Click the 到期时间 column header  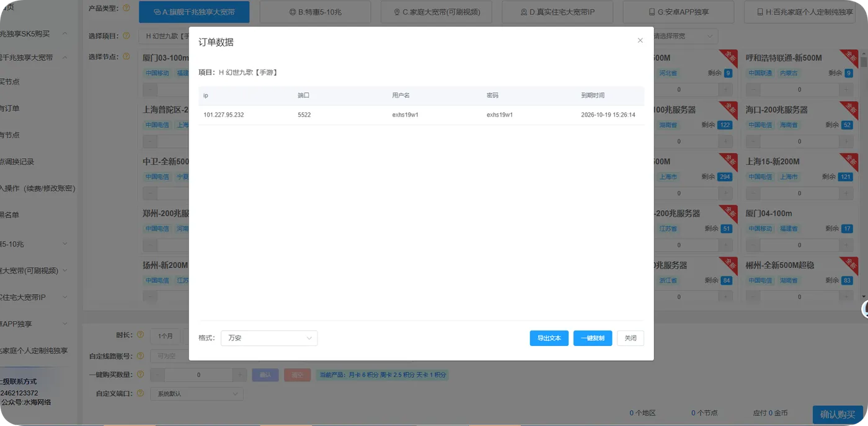(593, 95)
